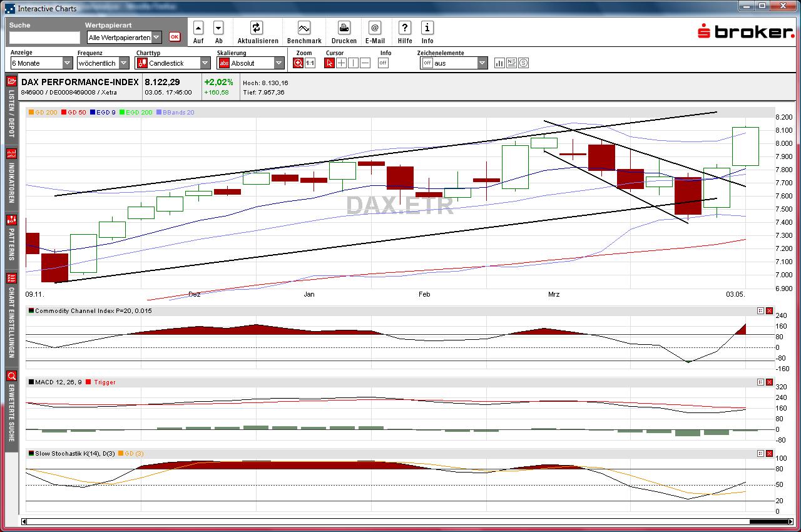Open the Zeichenelemente aus dropdown

(x=454, y=63)
